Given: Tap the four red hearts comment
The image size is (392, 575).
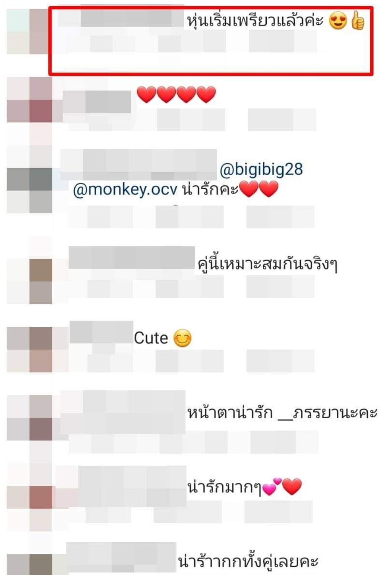Looking at the screenshot, I should [x=176, y=95].
